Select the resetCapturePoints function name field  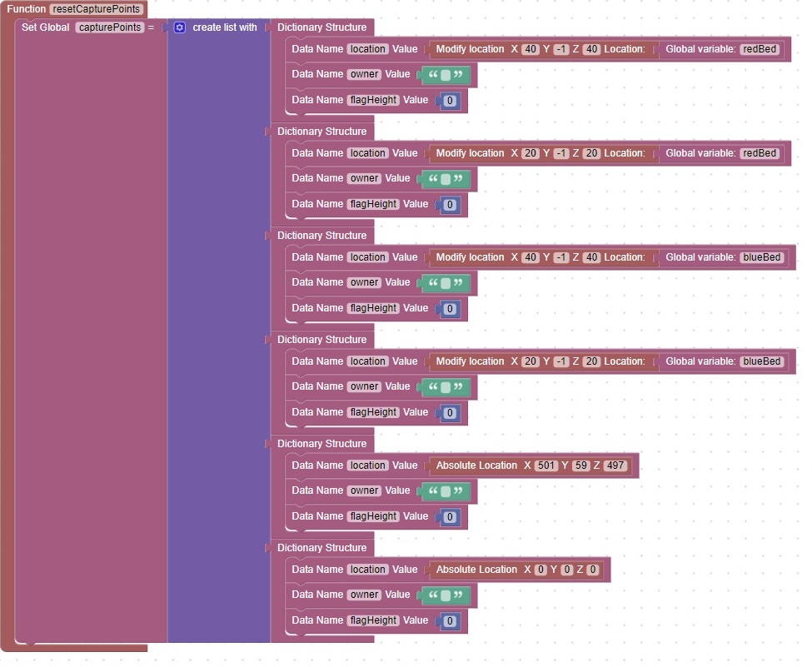click(x=97, y=9)
